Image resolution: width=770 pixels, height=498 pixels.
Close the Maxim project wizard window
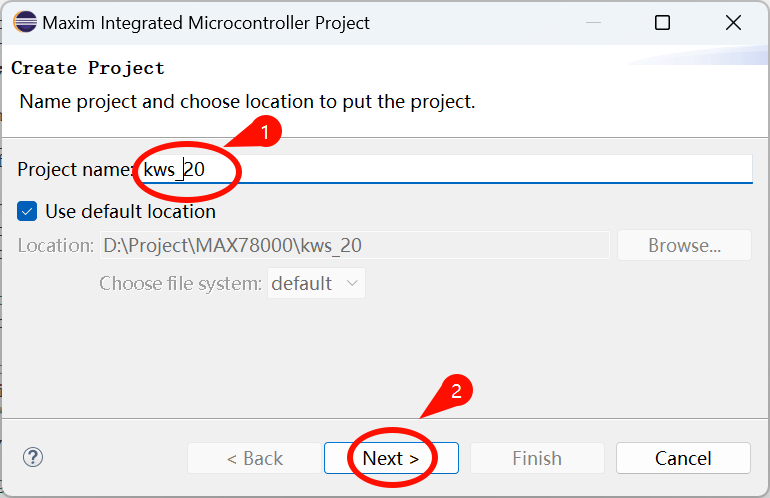pyautogui.click(x=733, y=23)
